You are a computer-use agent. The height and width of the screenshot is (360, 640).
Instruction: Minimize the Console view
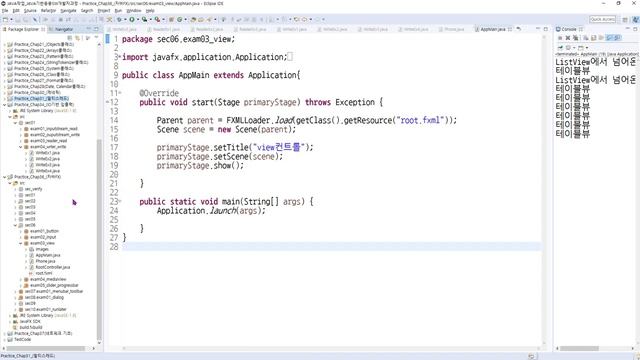(628, 29)
